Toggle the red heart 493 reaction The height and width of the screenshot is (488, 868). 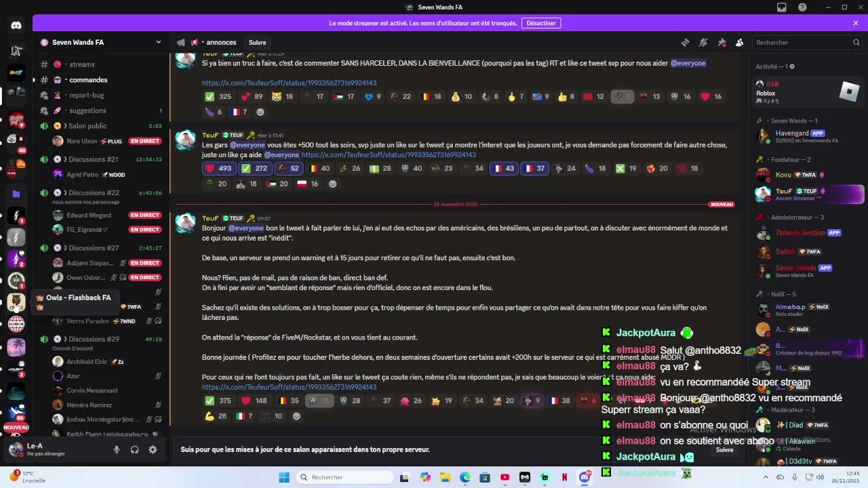point(218,169)
